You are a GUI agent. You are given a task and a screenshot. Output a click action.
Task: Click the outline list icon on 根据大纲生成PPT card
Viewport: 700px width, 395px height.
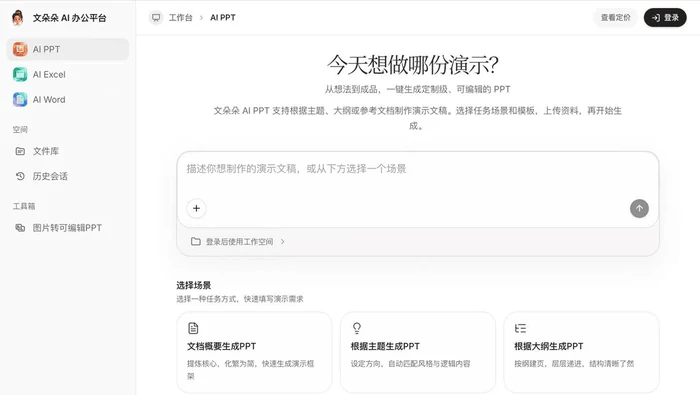(x=520, y=328)
